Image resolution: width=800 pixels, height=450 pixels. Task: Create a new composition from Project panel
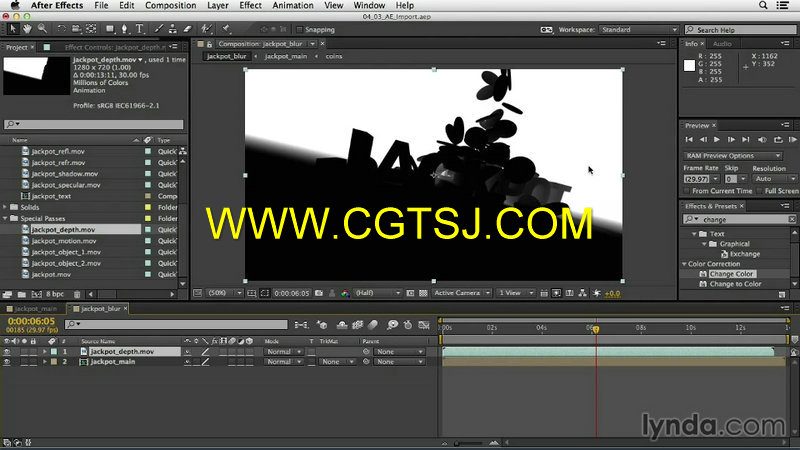37,294
